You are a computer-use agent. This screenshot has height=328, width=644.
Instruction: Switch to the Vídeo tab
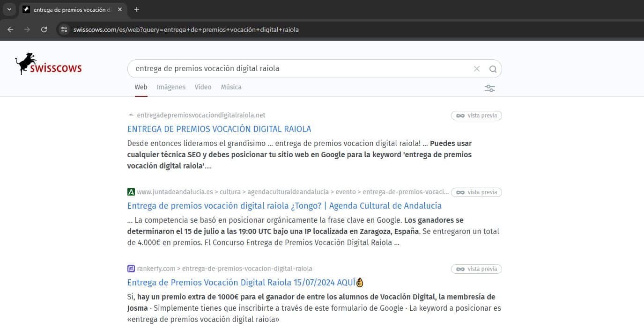point(203,87)
